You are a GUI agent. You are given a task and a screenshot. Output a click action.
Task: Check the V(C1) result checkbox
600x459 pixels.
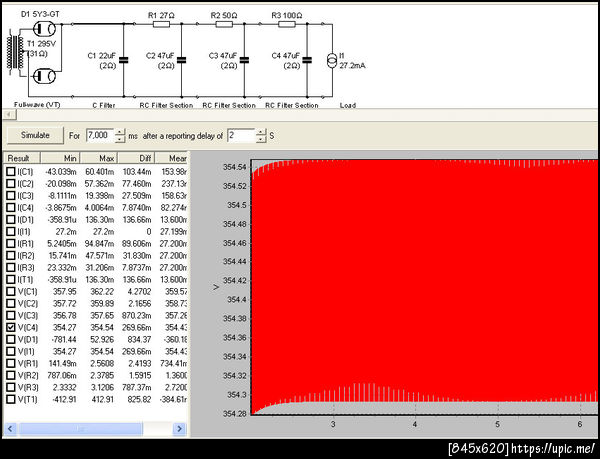pyautogui.click(x=11, y=291)
